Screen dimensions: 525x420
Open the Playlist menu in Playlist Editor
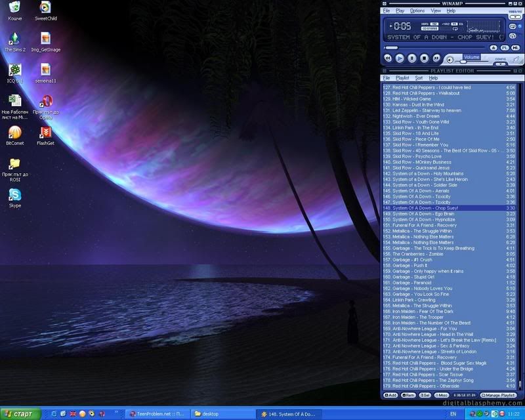[x=402, y=78]
